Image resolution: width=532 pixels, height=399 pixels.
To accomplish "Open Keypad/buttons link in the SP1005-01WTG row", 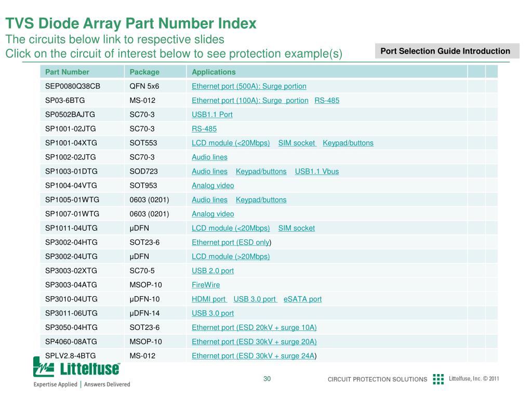I will pos(261,200).
